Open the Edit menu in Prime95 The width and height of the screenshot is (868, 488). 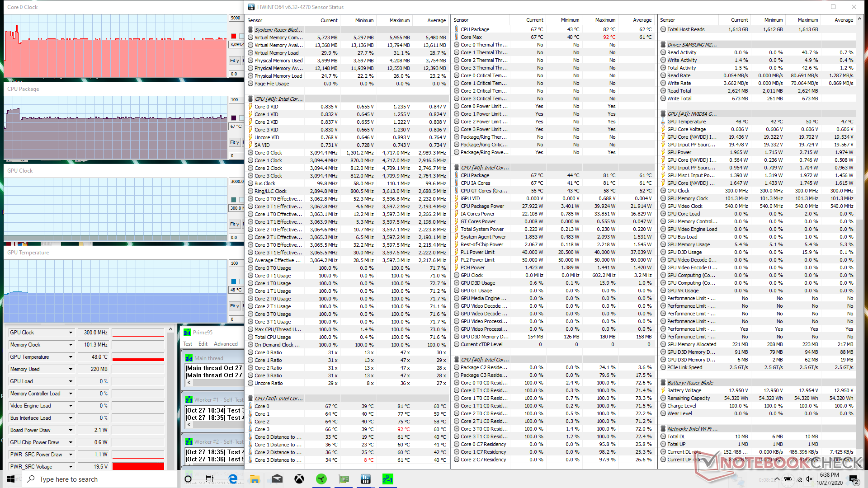click(x=203, y=344)
